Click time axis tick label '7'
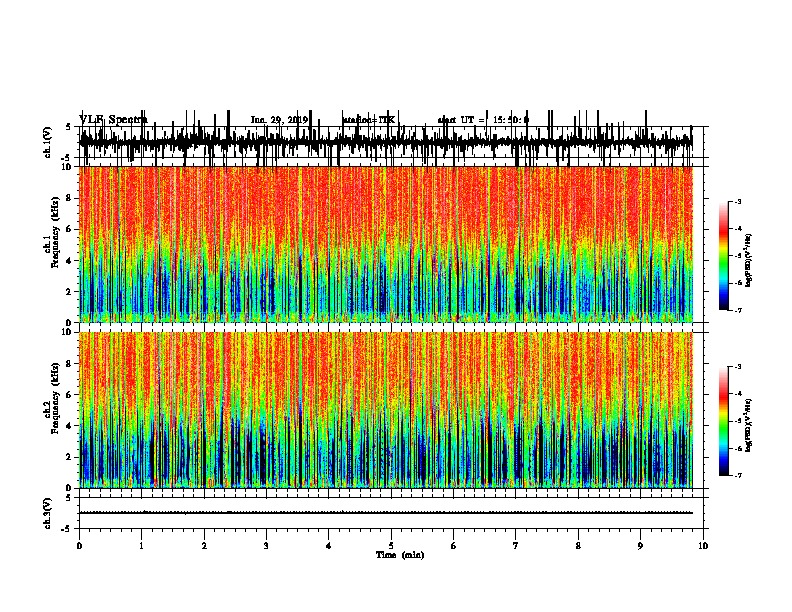792x612 pixels. [516, 546]
